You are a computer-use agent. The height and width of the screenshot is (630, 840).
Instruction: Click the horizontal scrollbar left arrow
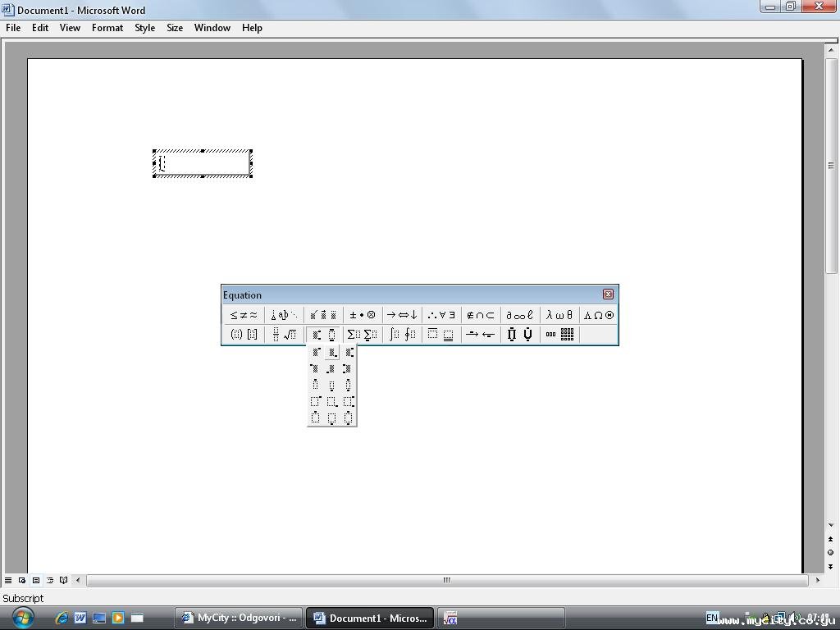click(78, 580)
